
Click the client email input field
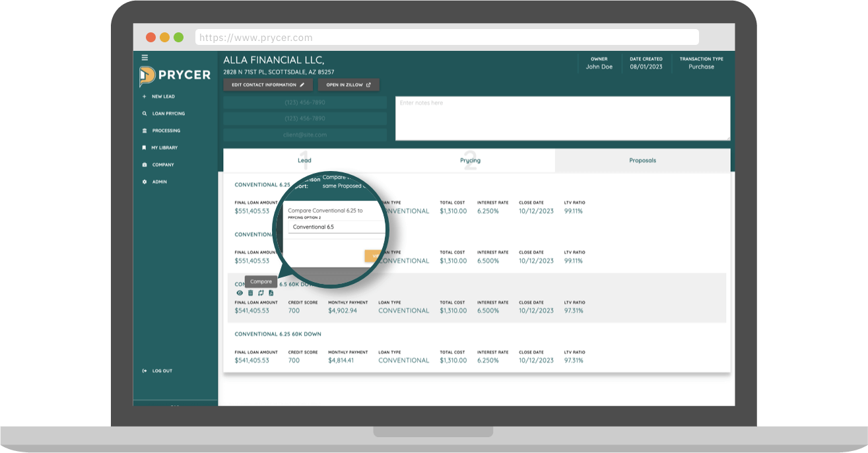point(305,135)
